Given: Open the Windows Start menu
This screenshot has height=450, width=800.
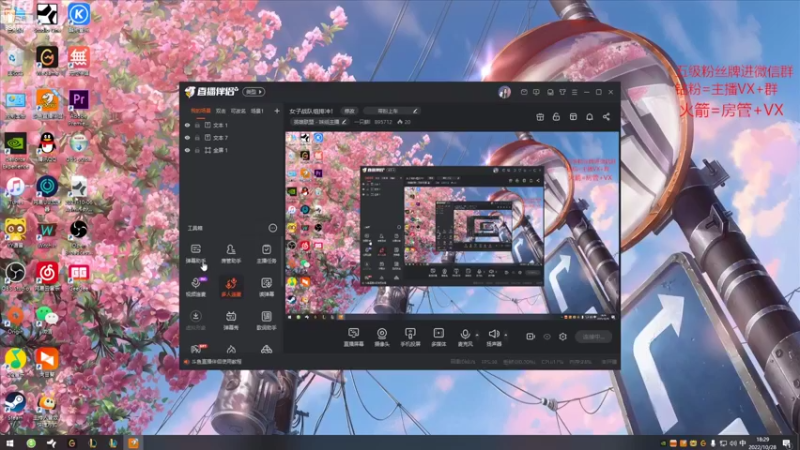Looking at the screenshot, I should click(10, 443).
